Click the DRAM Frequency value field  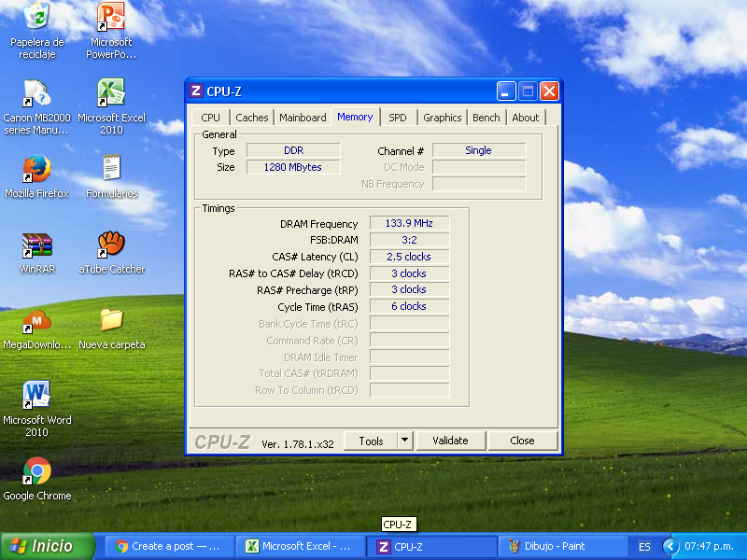point(409,224)
